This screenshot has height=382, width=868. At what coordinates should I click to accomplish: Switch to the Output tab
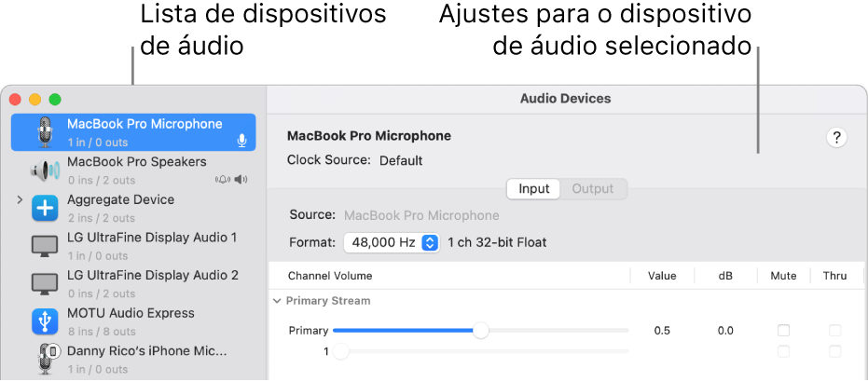[593, 189]
